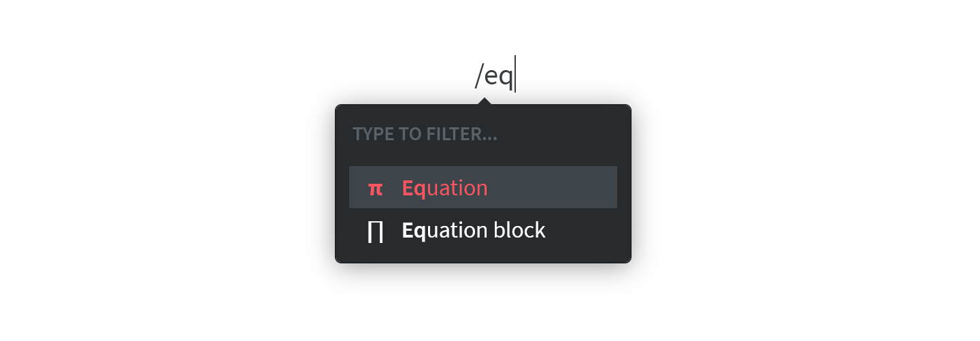Click the slash character before eq
Screen dimensions: 980x341
click(479, 75)
